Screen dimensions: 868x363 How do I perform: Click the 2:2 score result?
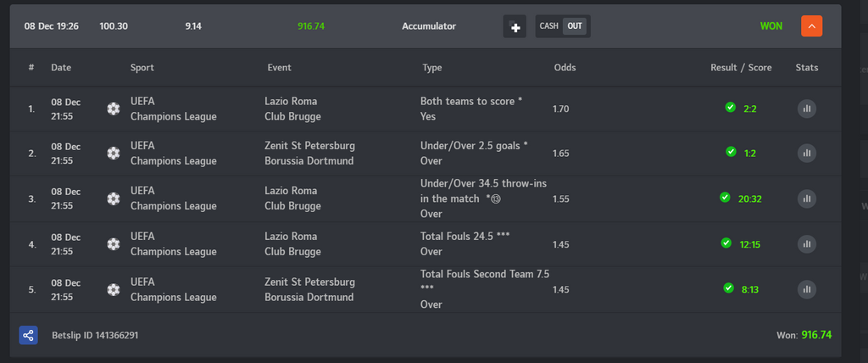[749, 109]
